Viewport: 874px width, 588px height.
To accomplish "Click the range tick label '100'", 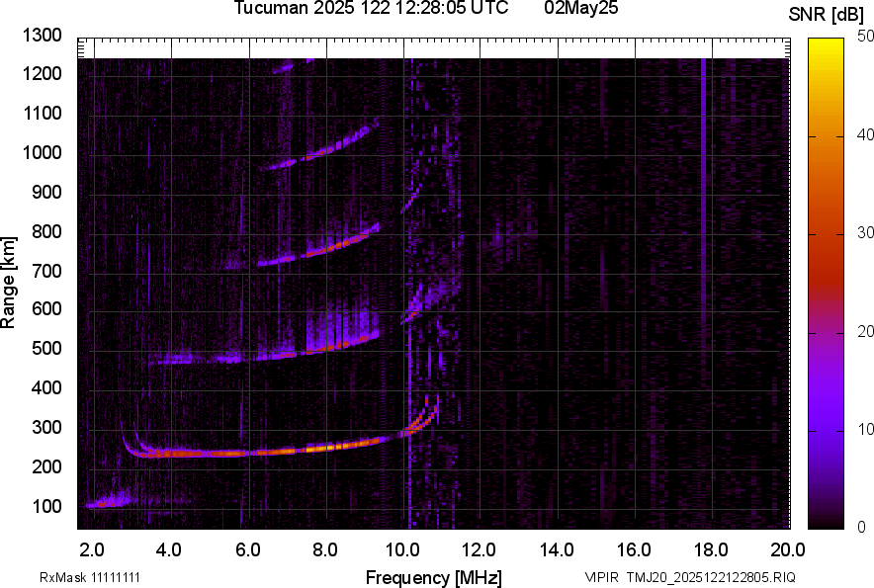I will tap(46, 506).
